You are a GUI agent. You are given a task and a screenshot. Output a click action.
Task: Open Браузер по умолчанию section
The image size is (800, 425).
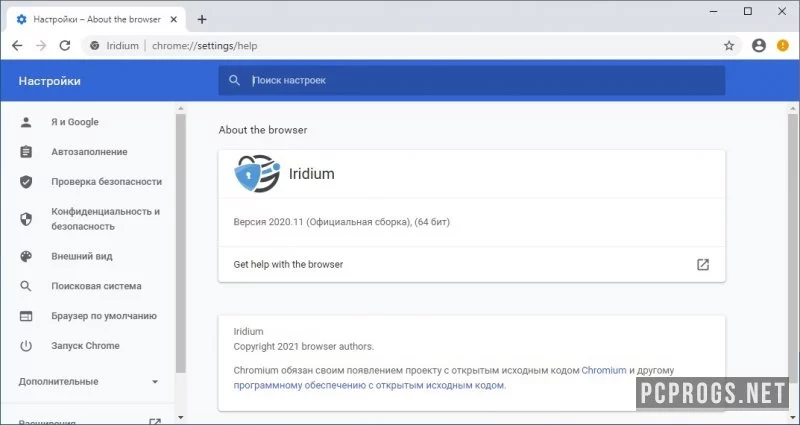point(104,316)
